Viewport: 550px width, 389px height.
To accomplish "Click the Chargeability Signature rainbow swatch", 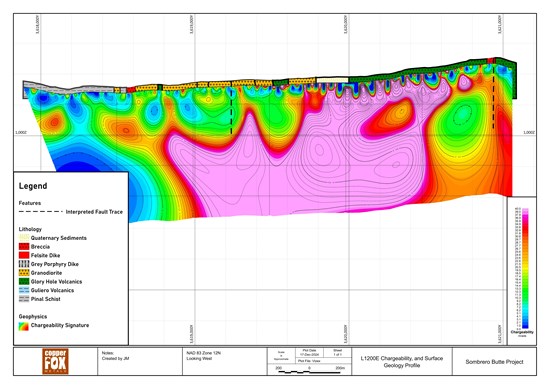I will coord(24,326).
